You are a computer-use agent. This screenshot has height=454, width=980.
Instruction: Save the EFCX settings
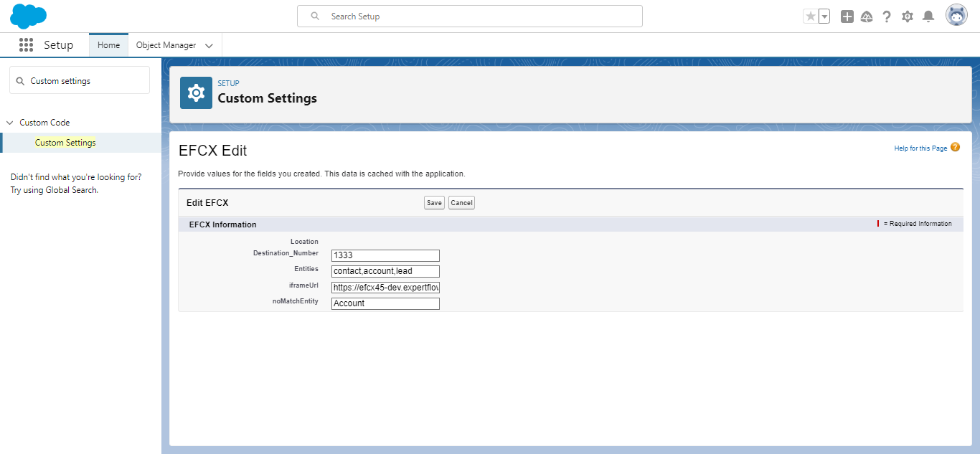tap(434, 203)
